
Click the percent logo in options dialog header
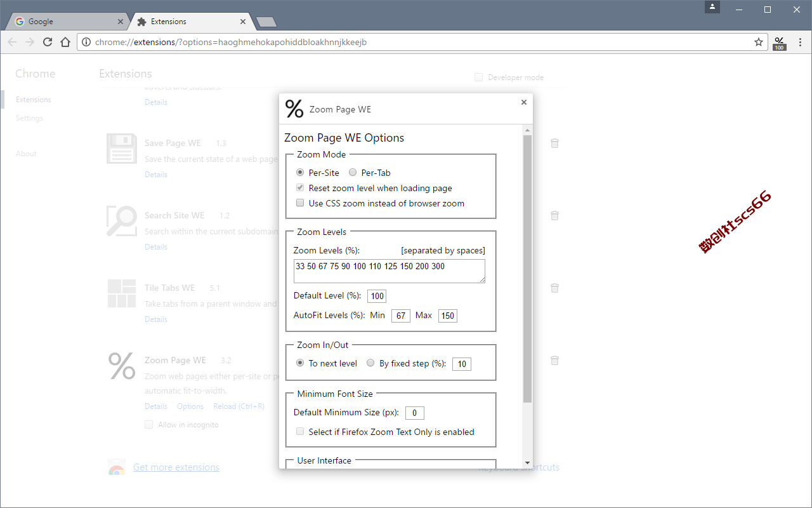(x=294, y=109)
